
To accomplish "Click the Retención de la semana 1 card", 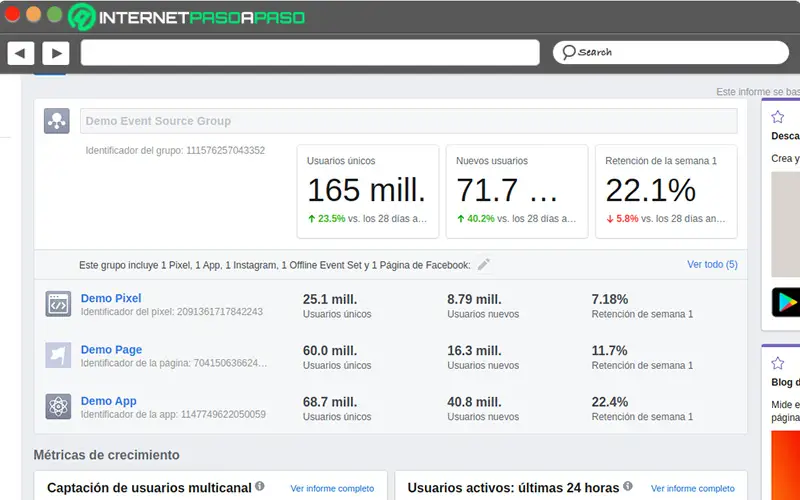I will [666, 191].
